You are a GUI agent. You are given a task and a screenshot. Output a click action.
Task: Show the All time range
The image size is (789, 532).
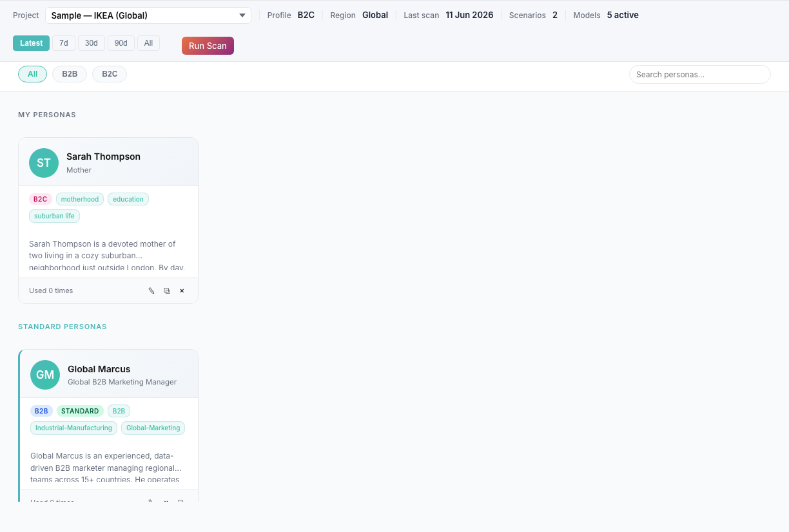point(148,43)
